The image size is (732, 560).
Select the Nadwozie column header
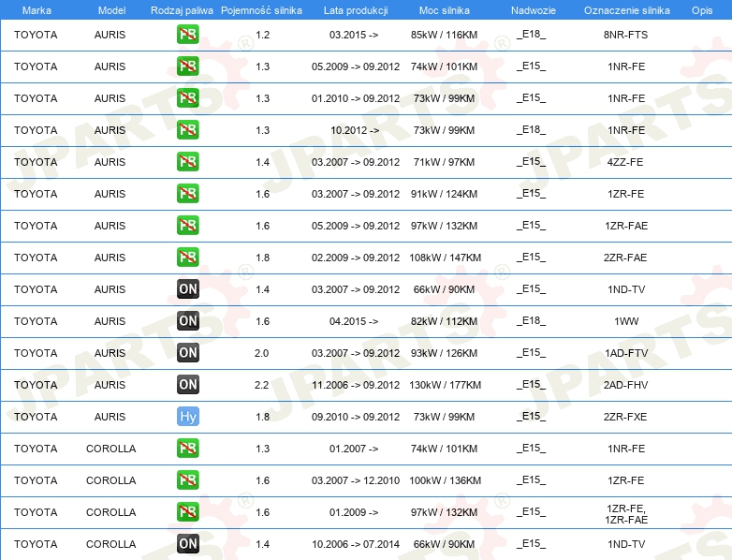pyautogui.click(x=534, y=10)
